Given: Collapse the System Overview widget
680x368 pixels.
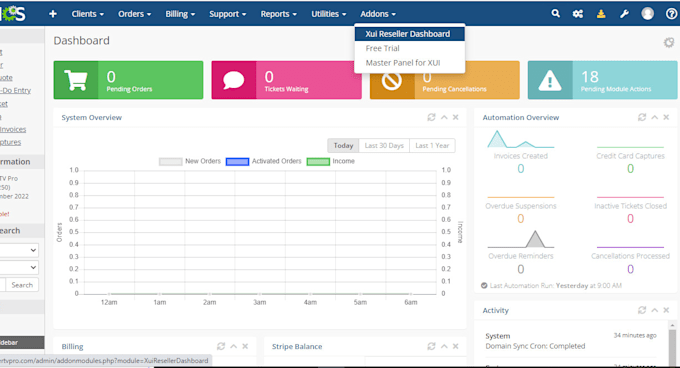Looking at the screenshot, I should pos(444,117).
